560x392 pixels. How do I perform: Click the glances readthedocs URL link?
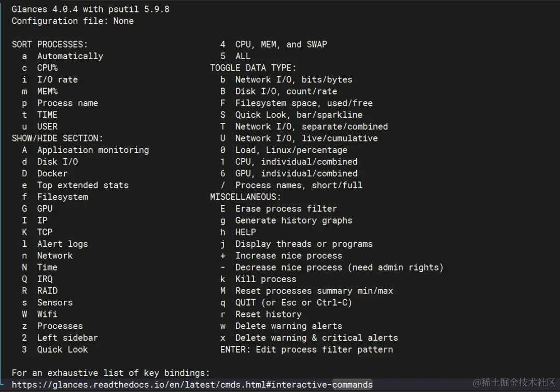[x=192, y=385]
